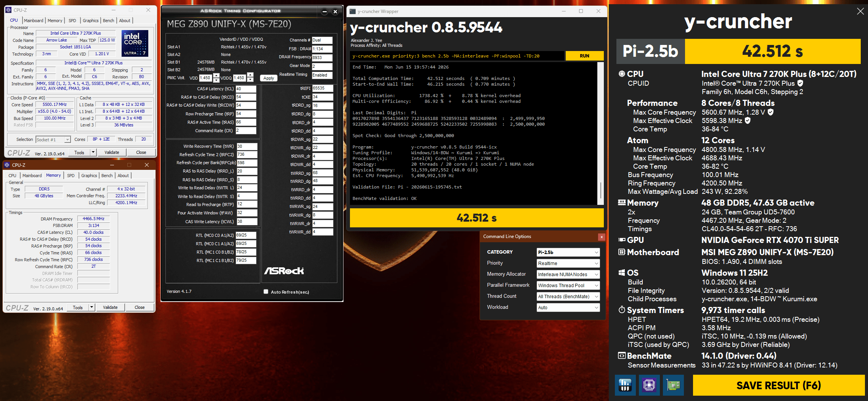This screenshot has height=401, width=868.
Task: Click the Windows logo beside the OS heading
Action: point(622,273)
